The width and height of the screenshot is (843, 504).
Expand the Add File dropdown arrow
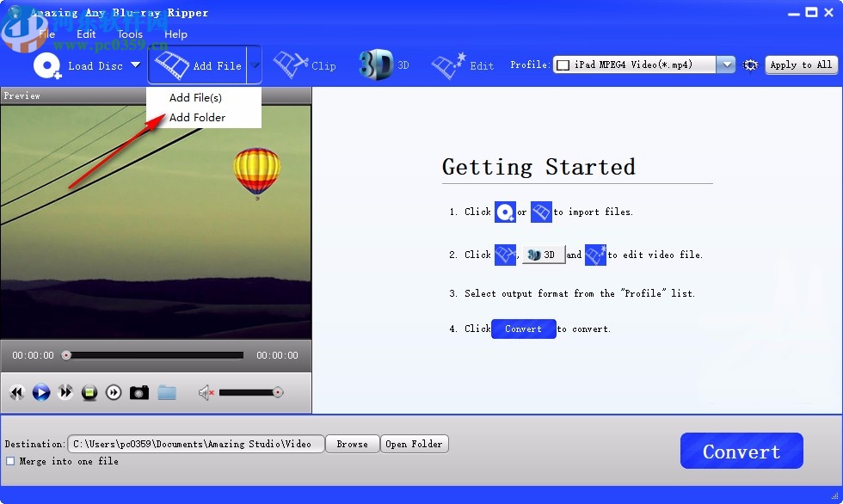(x=254, y=65)
